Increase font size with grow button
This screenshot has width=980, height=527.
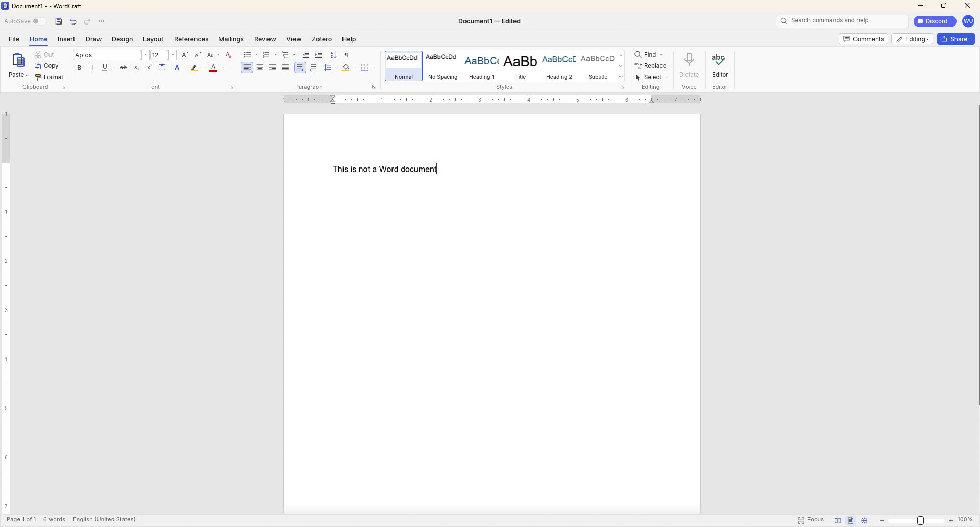185,55
